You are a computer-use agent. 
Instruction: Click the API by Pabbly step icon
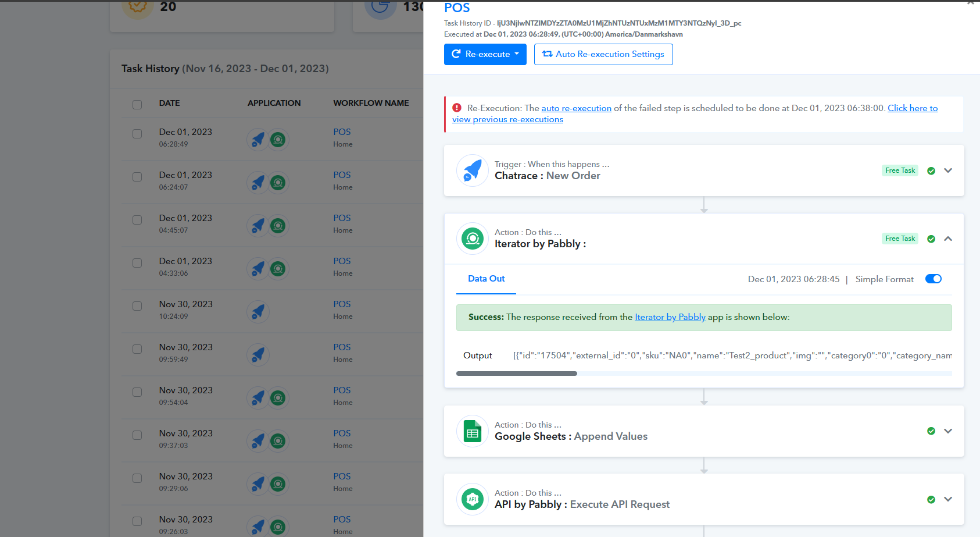click(x=473, y=499)
